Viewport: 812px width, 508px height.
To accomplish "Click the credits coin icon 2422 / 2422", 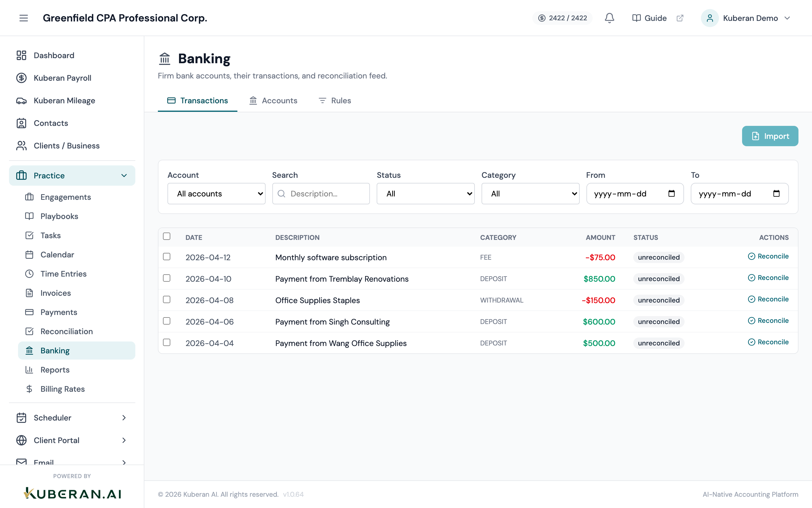I will coord(542,18).
